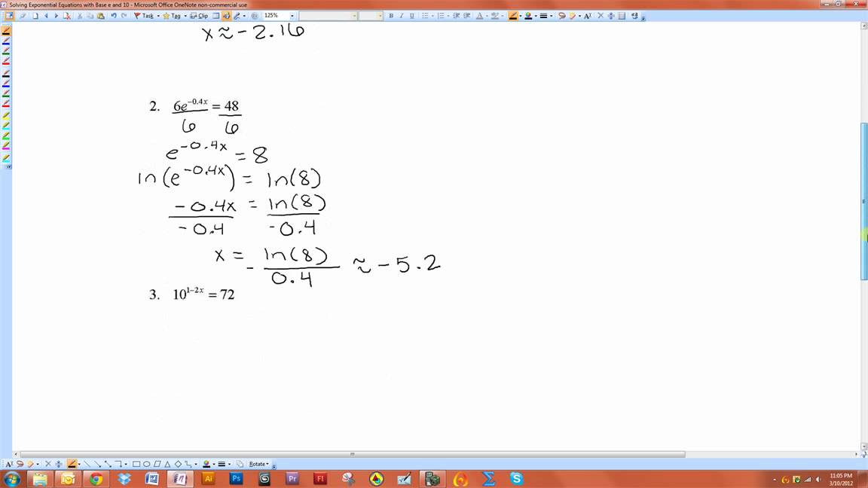This screenshot has height=488, width=868.
Task: Choose the double-arrow line tool
Action: point(108,464)
